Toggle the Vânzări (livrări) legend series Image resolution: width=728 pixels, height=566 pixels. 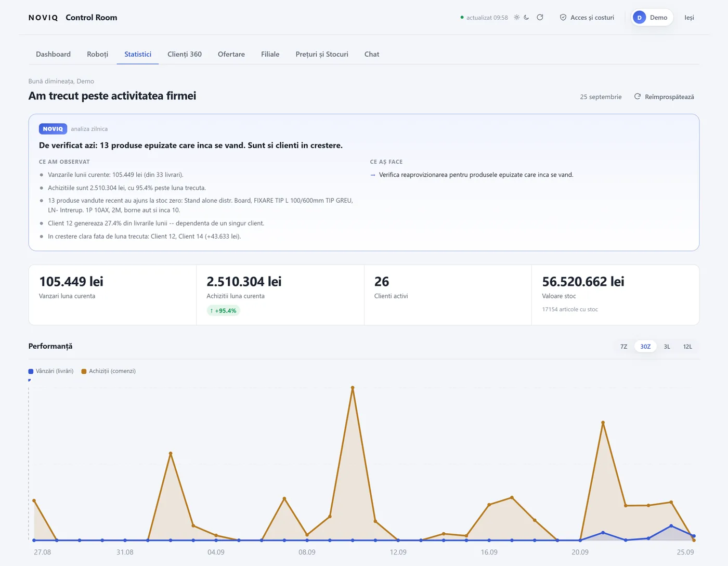[51, 371]
